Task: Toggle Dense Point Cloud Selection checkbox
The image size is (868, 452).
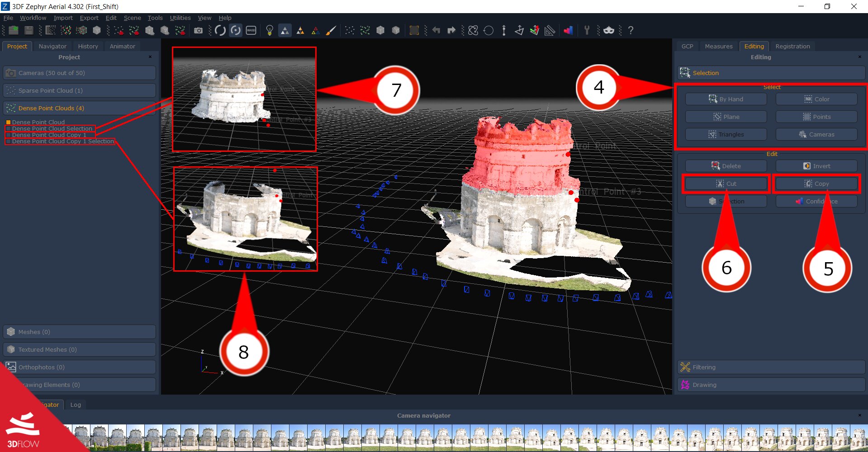Action: click(8, 128)
